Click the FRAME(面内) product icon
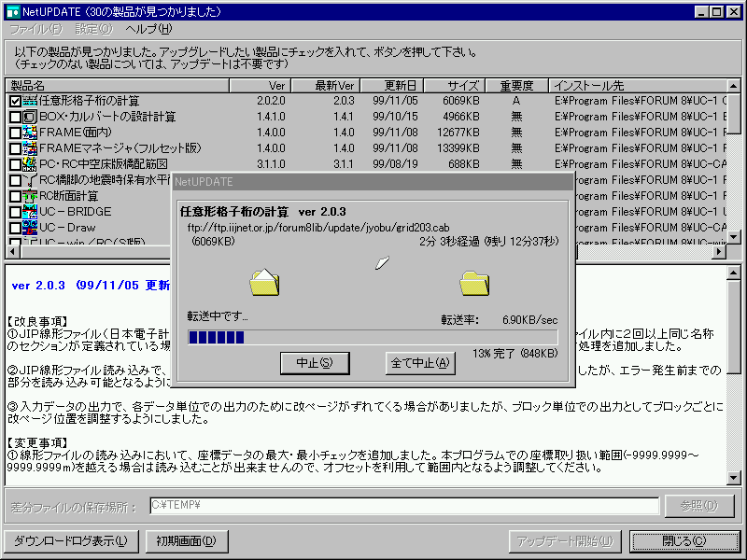 click(30, 133)
